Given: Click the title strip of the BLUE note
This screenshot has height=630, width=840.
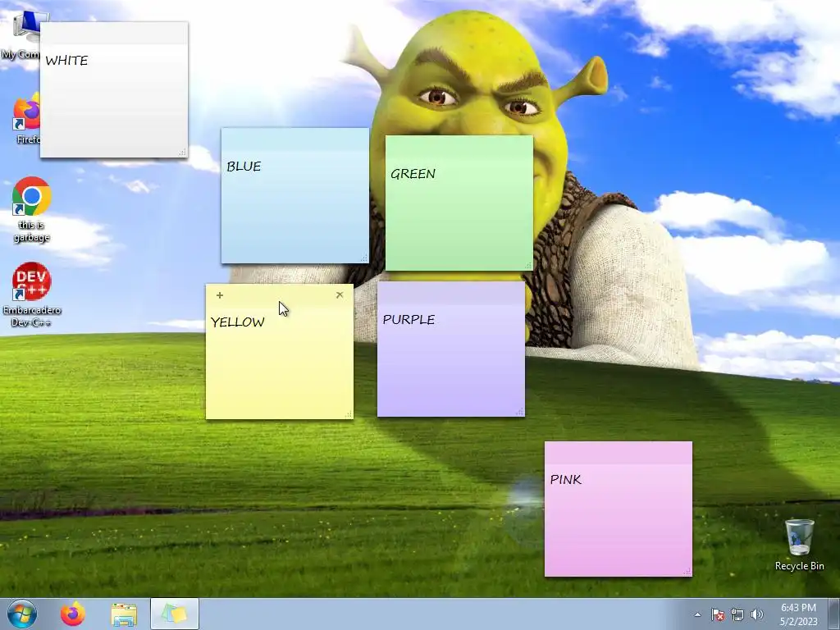Looking at the screenshot, I should [295, 139].
